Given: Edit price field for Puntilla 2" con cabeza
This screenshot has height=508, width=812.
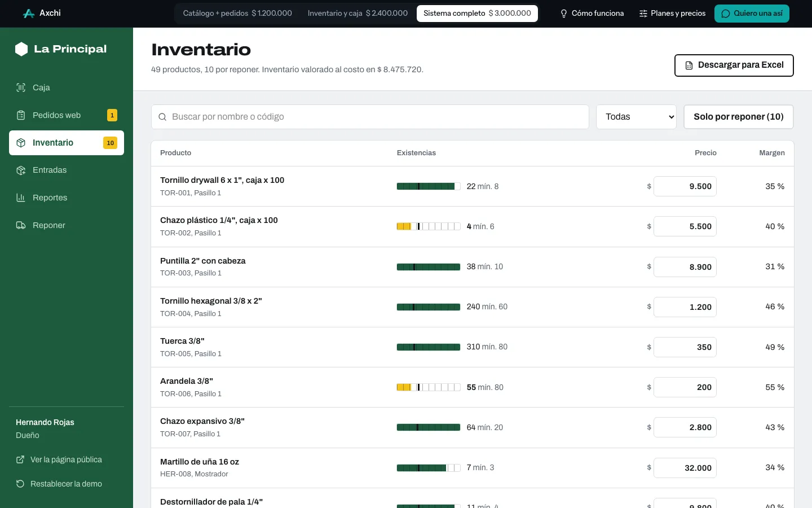Looking at the screenshot, I should pyautogui.click(x=685, y=267).
